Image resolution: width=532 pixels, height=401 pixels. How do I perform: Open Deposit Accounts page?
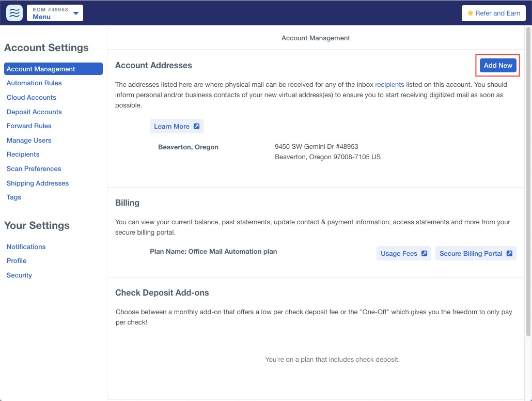pyautogui.click(x=34, y=112)
